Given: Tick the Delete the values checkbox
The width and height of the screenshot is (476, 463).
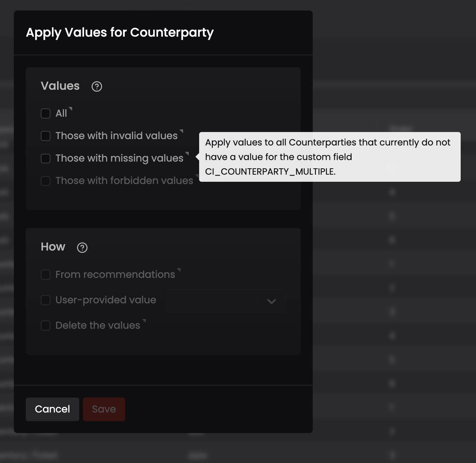Looking at the screenshot, I should tap(46, 325).
